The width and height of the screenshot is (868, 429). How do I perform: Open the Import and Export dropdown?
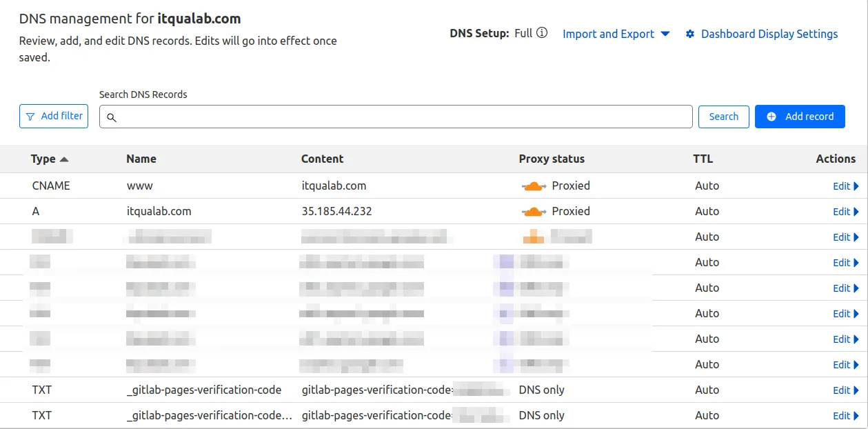click(616, 34)
